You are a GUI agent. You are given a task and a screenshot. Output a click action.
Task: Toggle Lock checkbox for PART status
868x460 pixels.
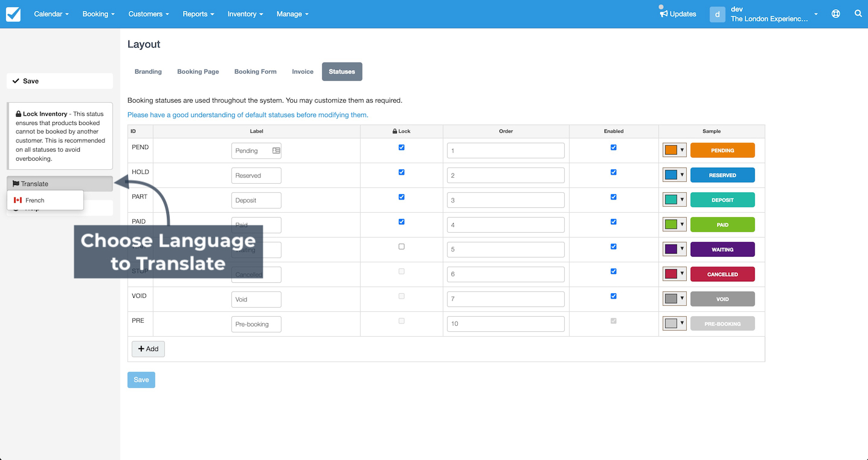click(402, 197)
